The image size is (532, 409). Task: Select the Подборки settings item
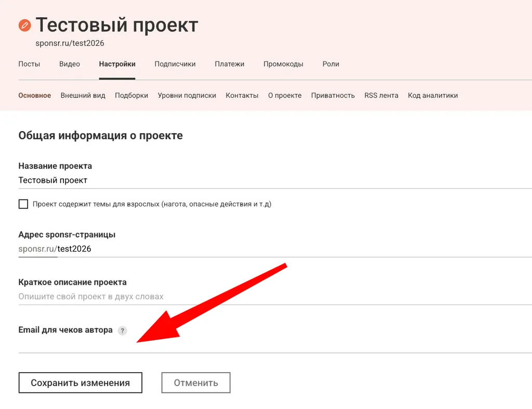131,96
